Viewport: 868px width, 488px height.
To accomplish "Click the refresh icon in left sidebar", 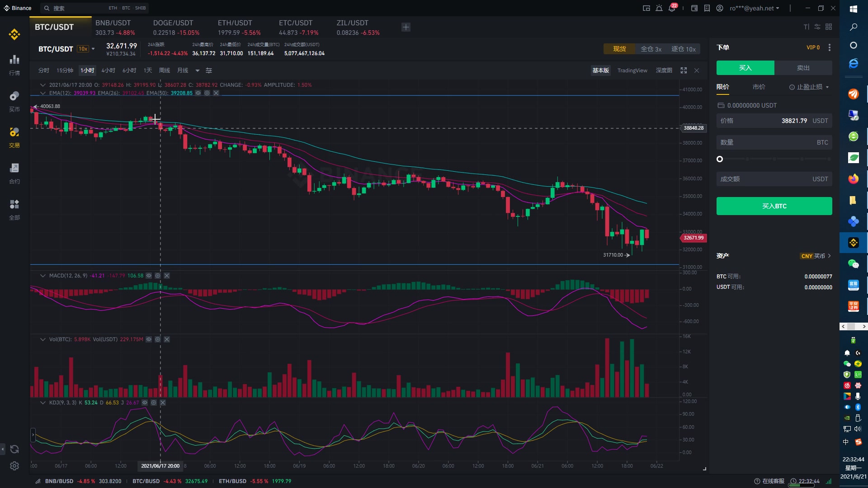I will pos(14,449).
